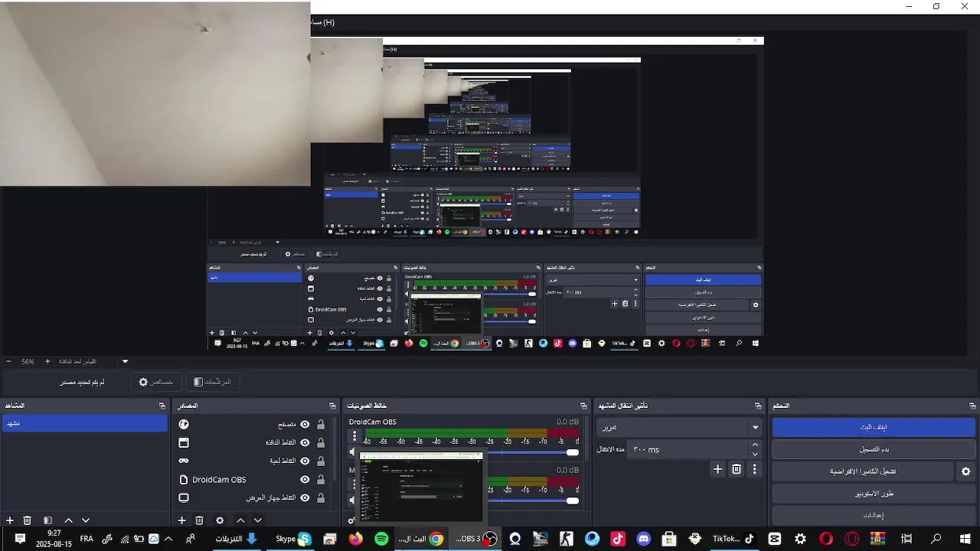980x551 pixels.
Task: Click the game capture gamepad icon
Action: click(184, 461)
